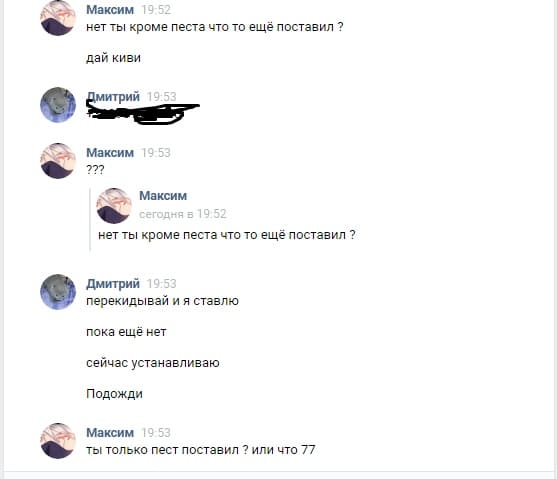This screenshot has height=479, width=557.
Task: Select the blacked-out message from Дмитрий
Action: click(x=143, y=112)
